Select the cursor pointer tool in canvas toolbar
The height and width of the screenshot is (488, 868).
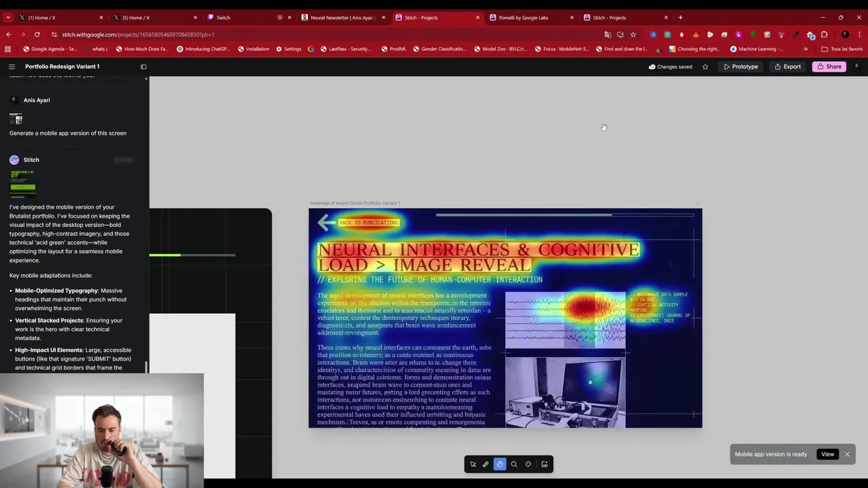pyautogui.click(x=473, y=464)
